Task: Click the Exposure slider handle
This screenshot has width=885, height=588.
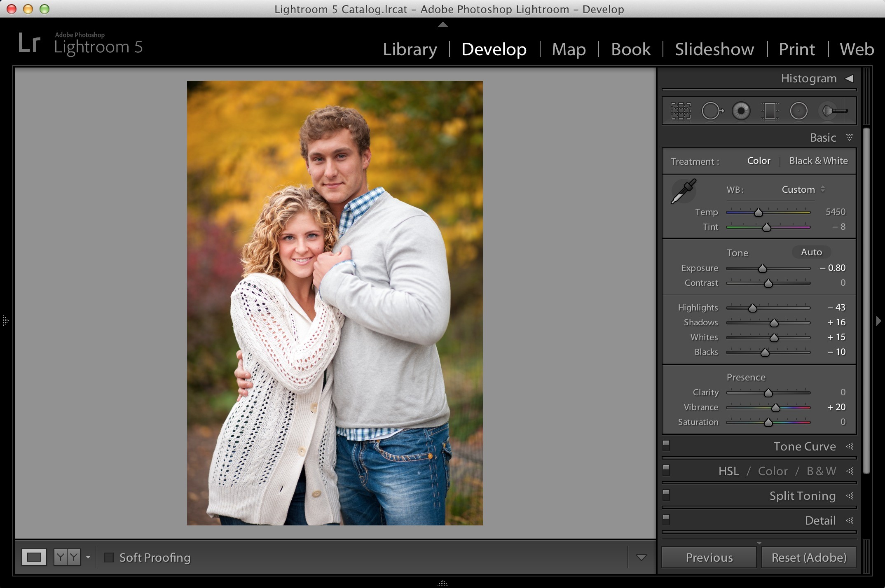Action: (x=762, y=268)
